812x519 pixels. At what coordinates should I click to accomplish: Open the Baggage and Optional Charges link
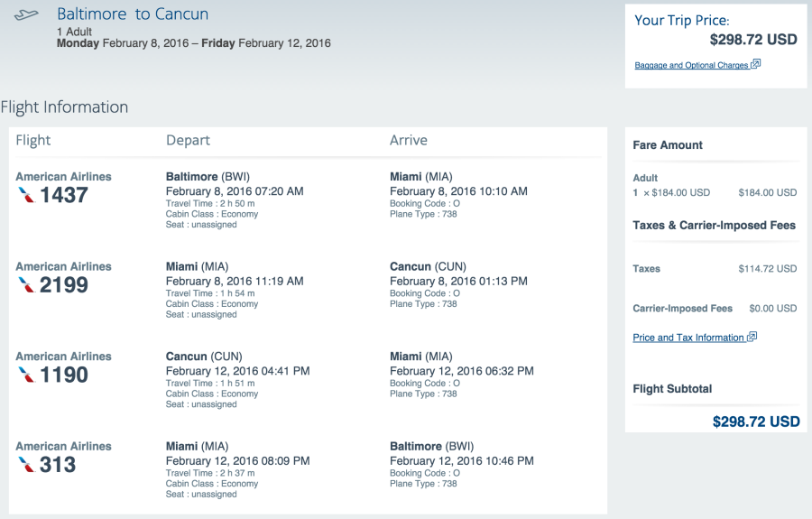[691, 65]
